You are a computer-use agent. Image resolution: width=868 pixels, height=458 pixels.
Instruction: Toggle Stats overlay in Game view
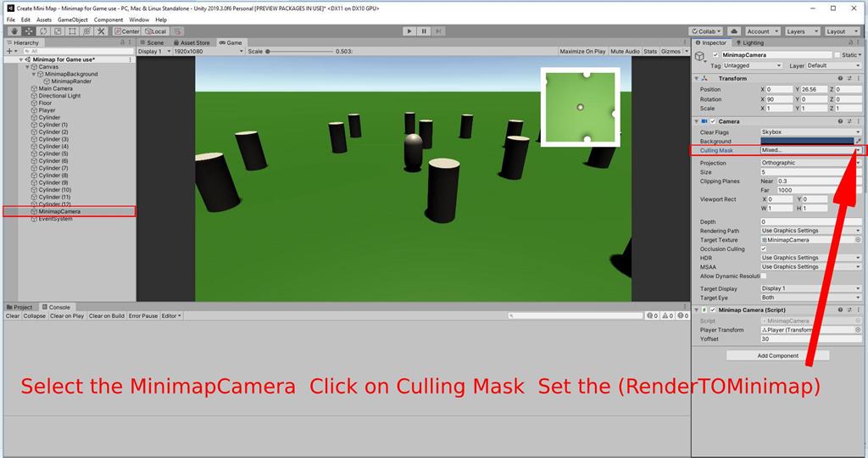[650, 52]
